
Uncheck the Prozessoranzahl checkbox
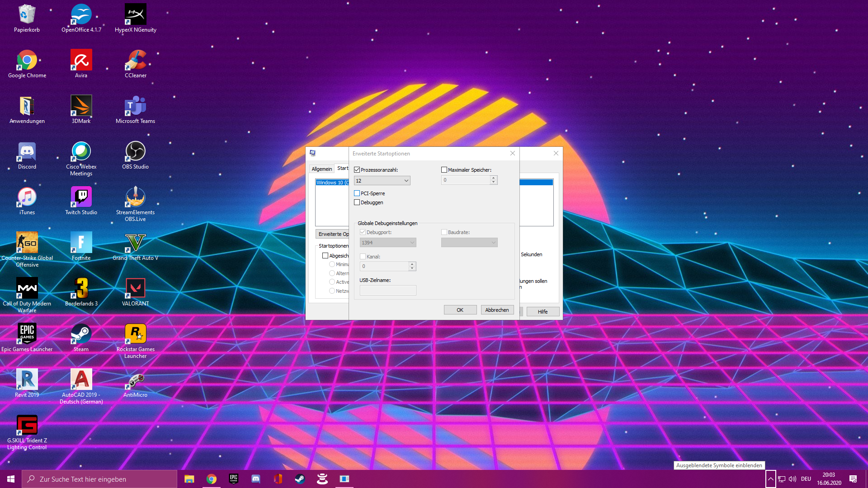357,170
